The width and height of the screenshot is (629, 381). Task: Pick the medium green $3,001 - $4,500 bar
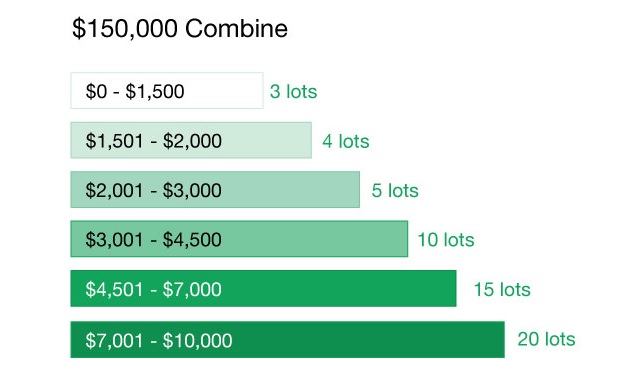239,239
